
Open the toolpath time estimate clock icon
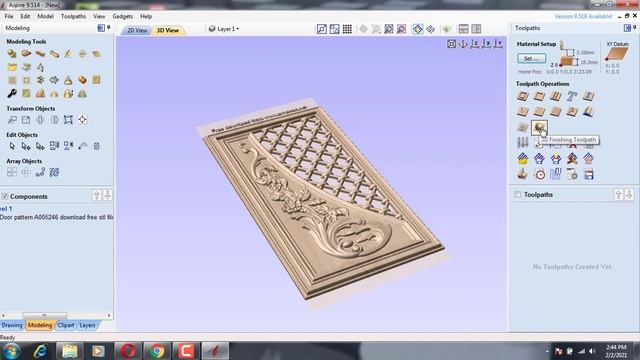(540, 175)
